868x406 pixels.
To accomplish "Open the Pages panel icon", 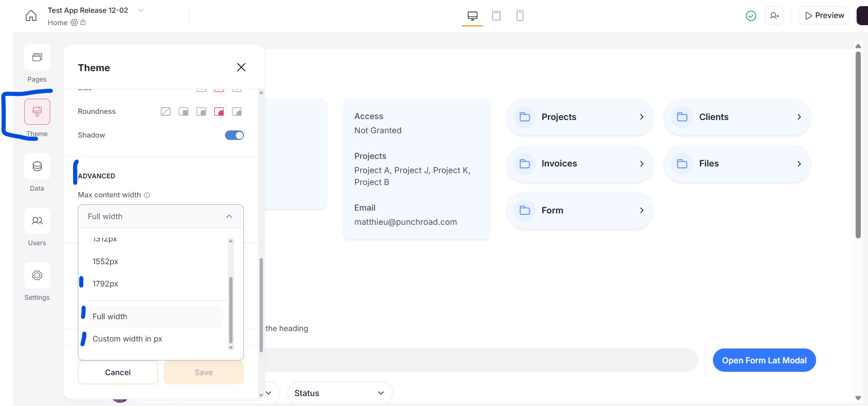I will pos(37,57).
